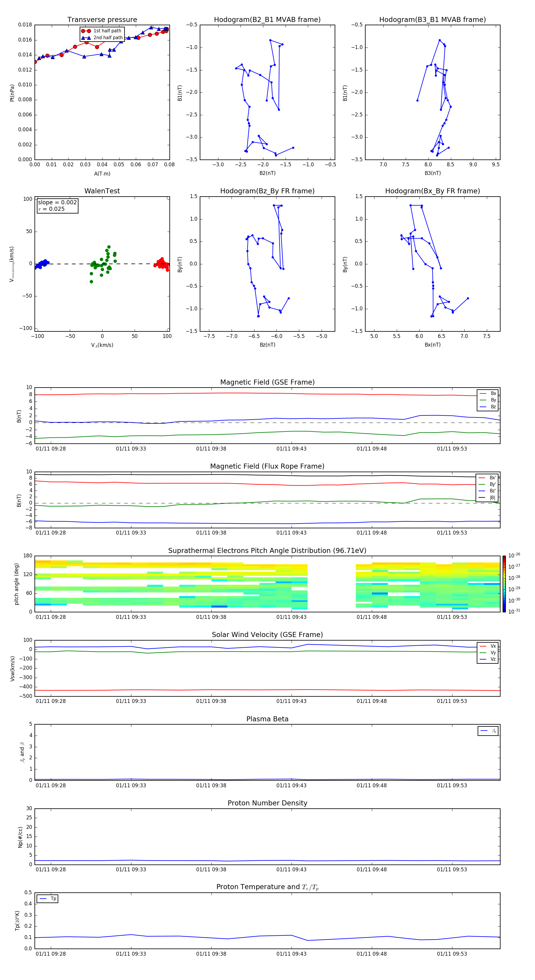
Task: Click 'Proton Number Density' plot title
Action: (x=267, y=803)
